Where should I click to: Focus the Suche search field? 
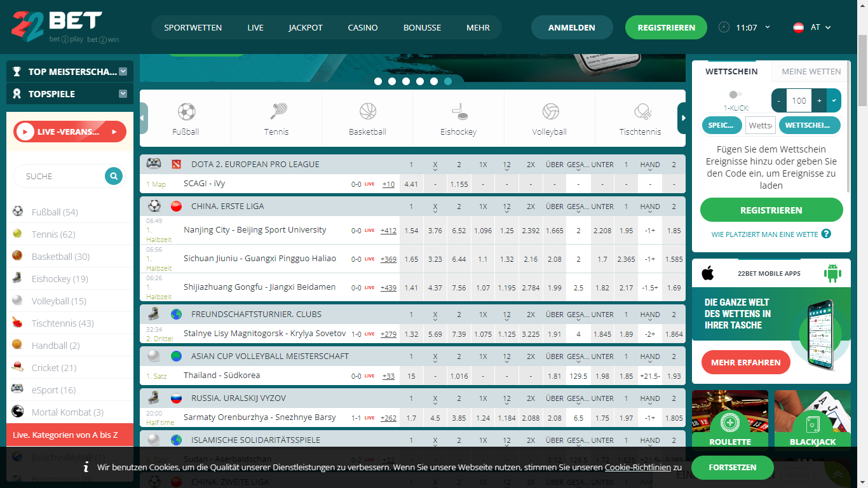(60, 176)
